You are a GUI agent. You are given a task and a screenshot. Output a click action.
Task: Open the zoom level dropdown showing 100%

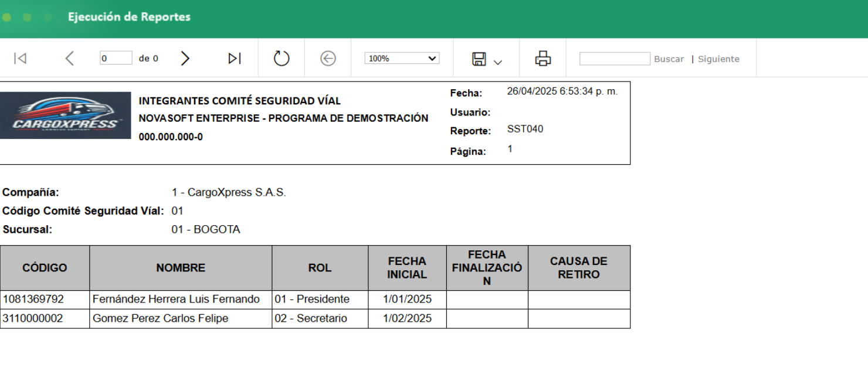coord(401,58)
